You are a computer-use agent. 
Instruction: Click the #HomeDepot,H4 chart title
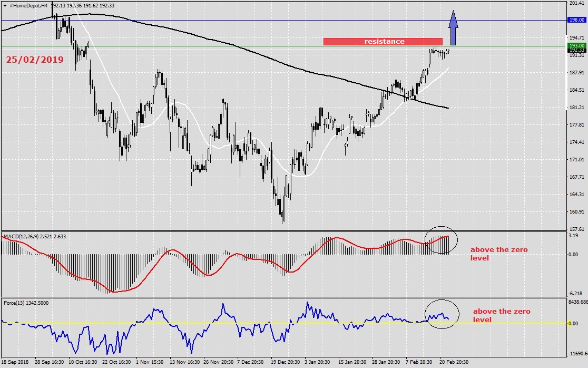coord(26,5)
